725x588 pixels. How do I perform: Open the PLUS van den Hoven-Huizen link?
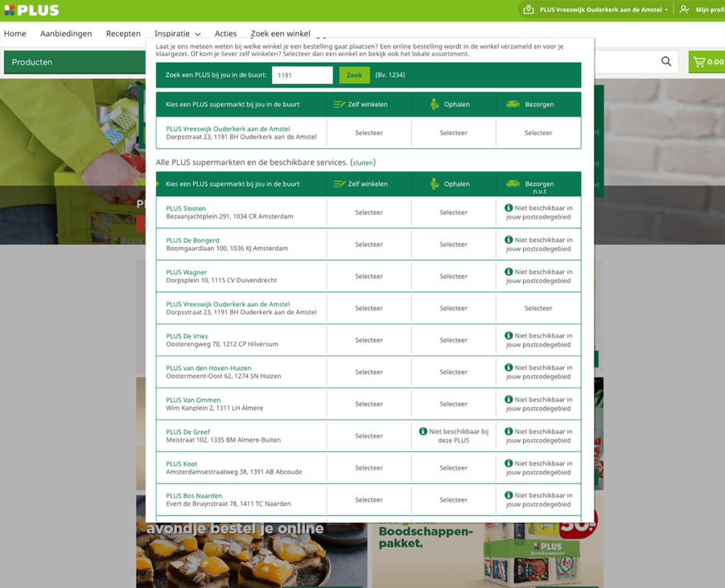click(x=209, y=368)
